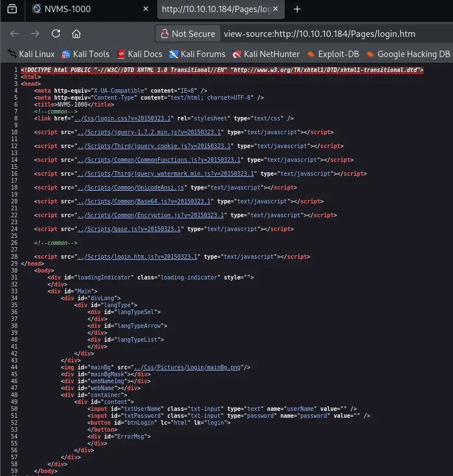The height and width of the screenshot is (476, 453).
Task: Close the NVMS-1000 tab
Action: click(146, 9)
